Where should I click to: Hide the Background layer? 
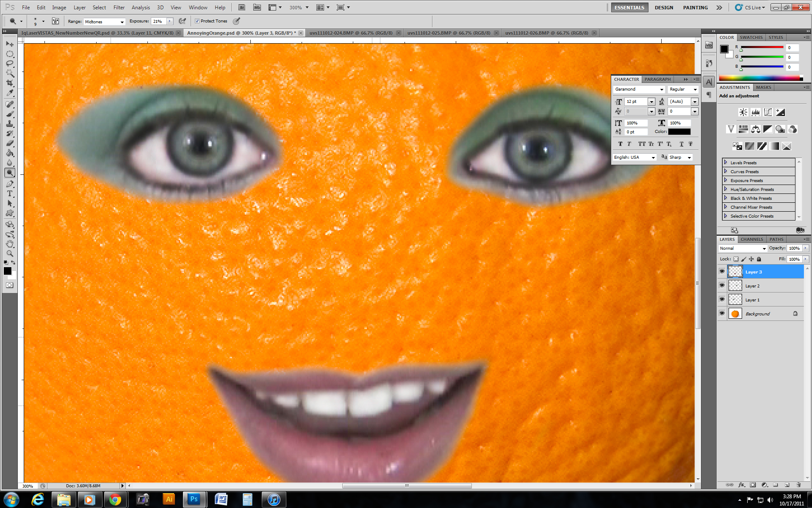click(722, 313)
